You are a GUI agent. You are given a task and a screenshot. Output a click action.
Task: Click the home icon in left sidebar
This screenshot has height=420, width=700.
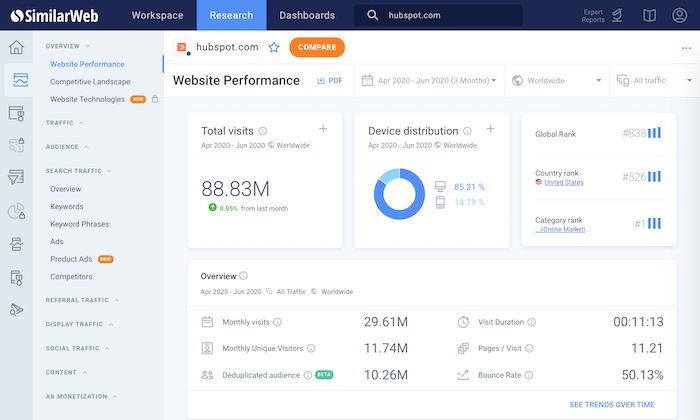click(x=16, y=48)
